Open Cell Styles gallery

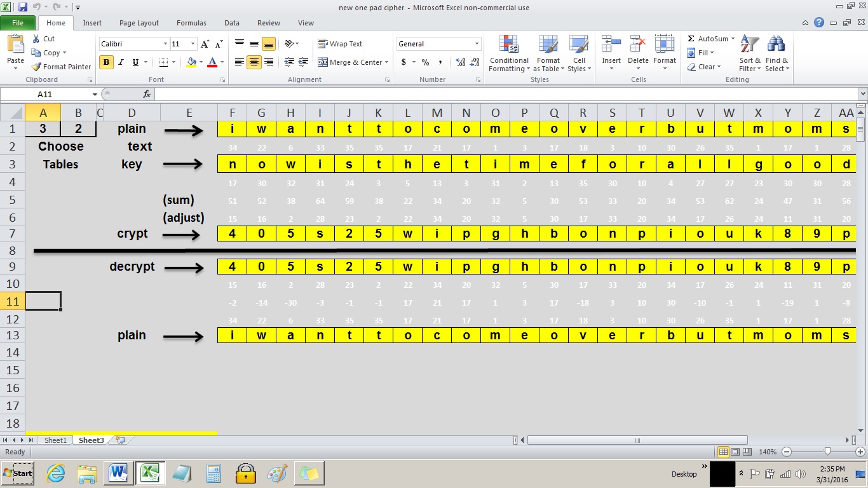click(579, 54)
